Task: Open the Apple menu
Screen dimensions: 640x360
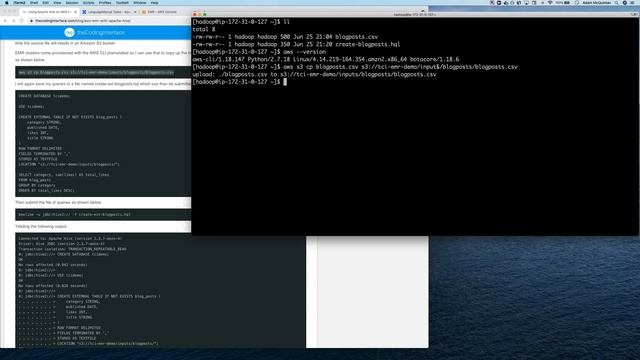Action: pyautogui.click(x=7, y=2)
